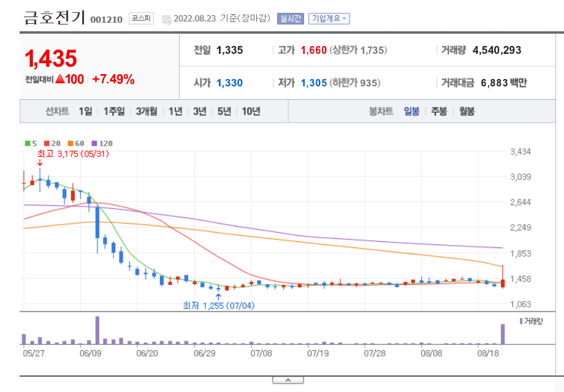Click the 08/18 date axis label

(488, 353)
